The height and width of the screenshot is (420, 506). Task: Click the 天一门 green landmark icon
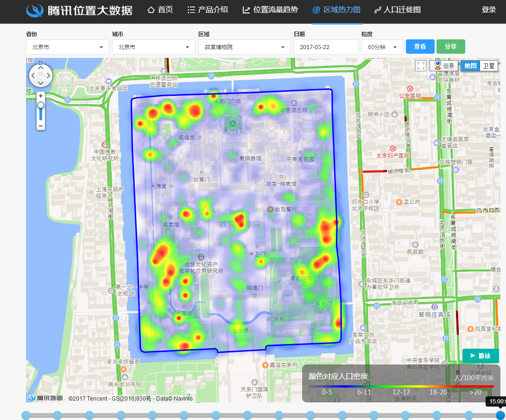(233, 123)
